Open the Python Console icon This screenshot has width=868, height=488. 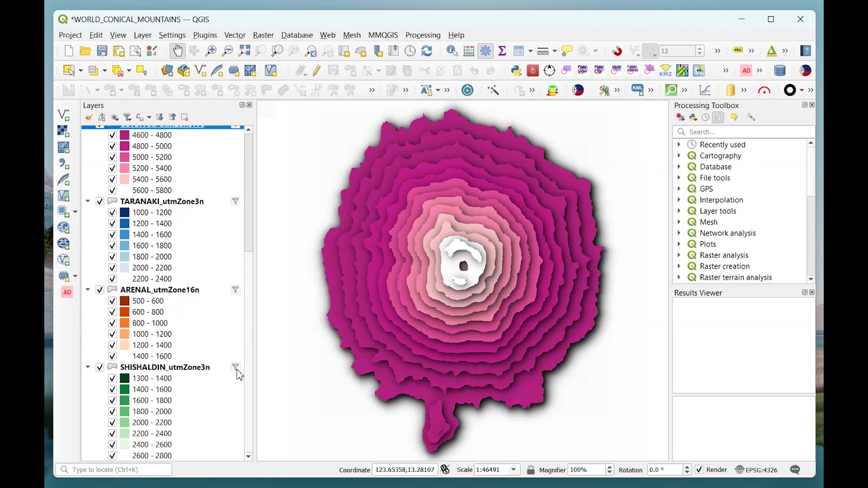coord(516,70)
